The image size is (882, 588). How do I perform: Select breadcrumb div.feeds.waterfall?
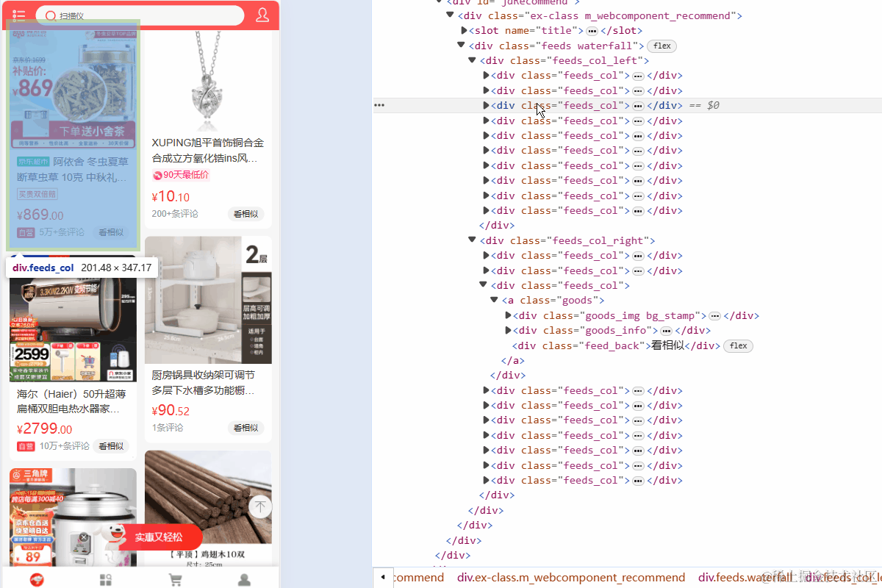[x=746, y=577]
